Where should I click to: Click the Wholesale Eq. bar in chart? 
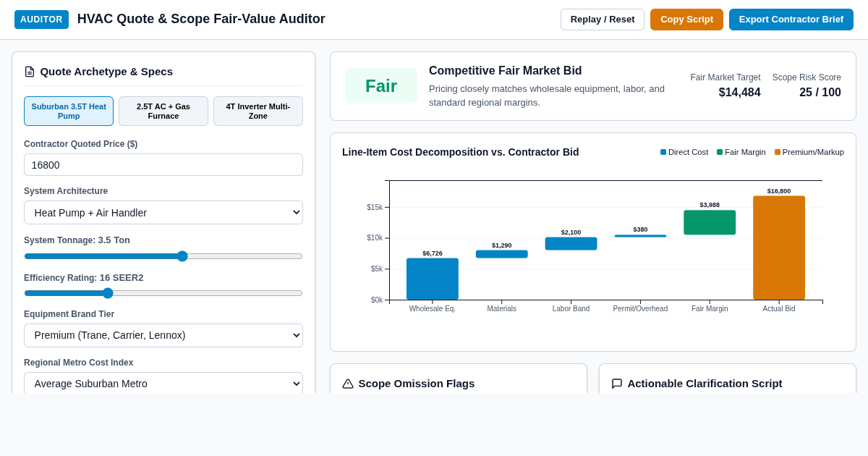click(x=433, y=279)
